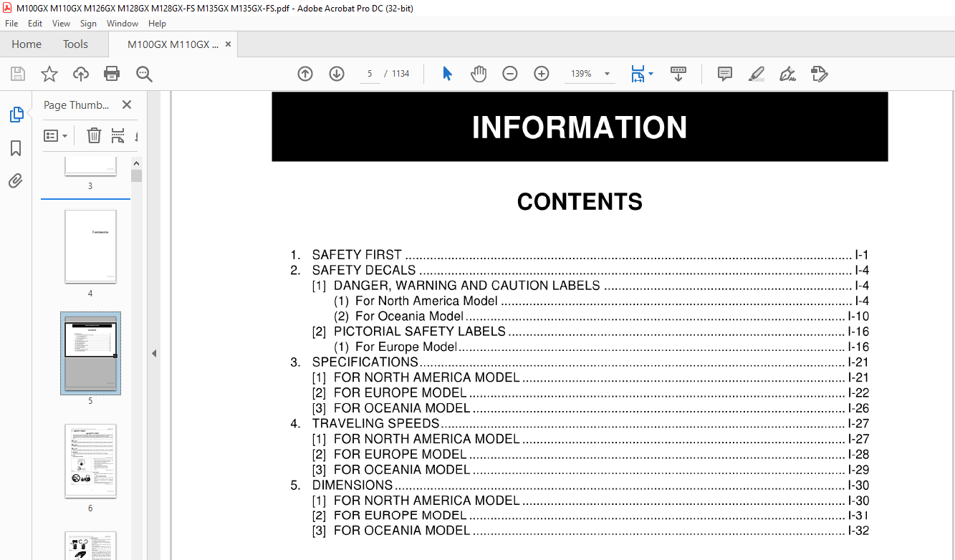Screen dimensions: 955x560
Task: Click FOR OCEANIA MODEL I-32 entry
Action: click(x=590, y=531)
